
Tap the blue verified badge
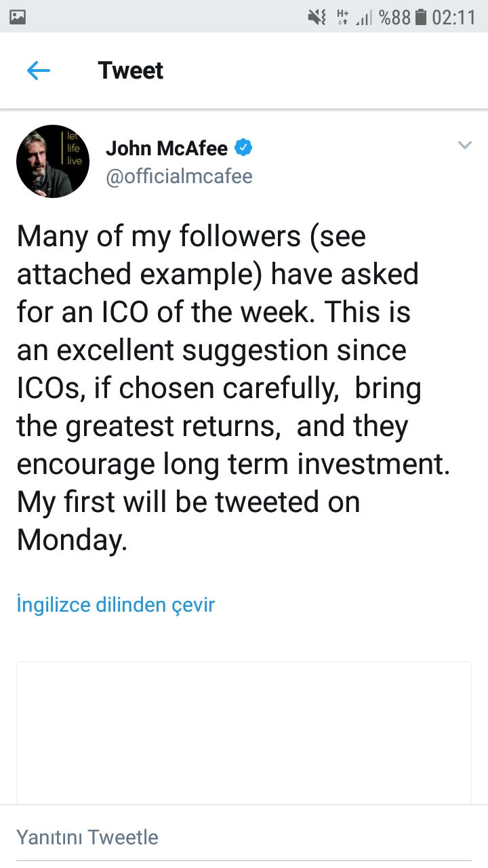(244, 146)
